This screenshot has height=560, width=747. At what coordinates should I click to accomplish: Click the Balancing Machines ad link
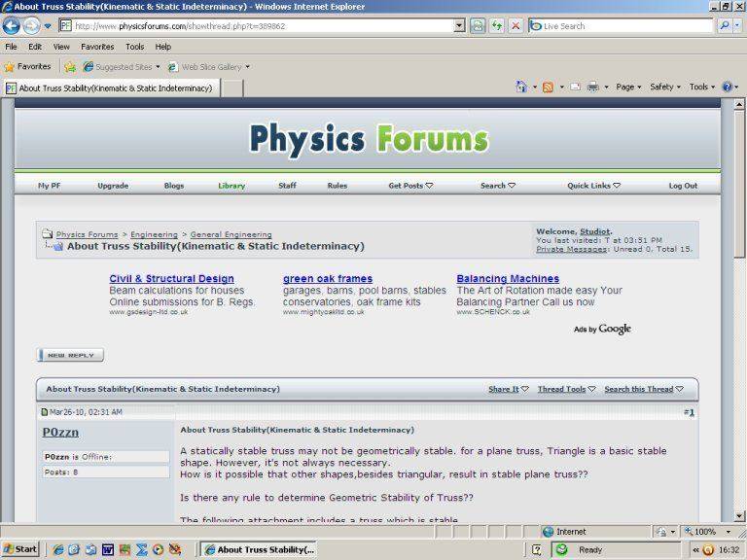click(508, 279)
